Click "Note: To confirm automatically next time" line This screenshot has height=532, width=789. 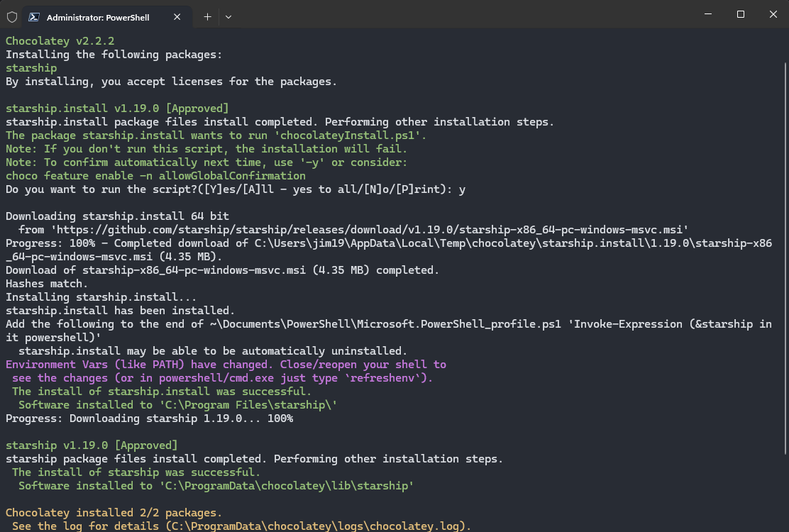206,162
